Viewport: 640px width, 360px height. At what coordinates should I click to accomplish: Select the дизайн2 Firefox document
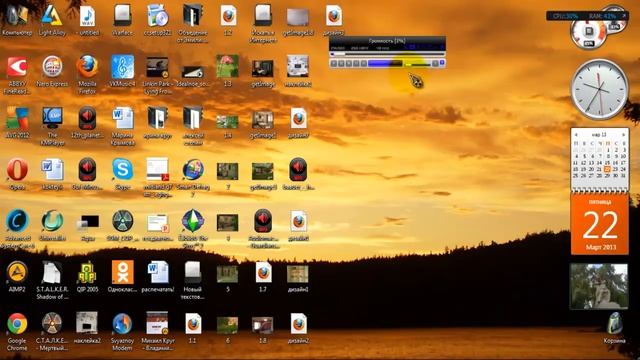(x=298, y=328)
